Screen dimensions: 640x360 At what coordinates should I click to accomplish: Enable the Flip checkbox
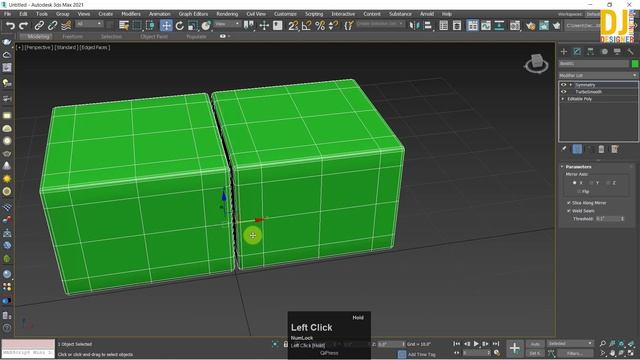579,191
